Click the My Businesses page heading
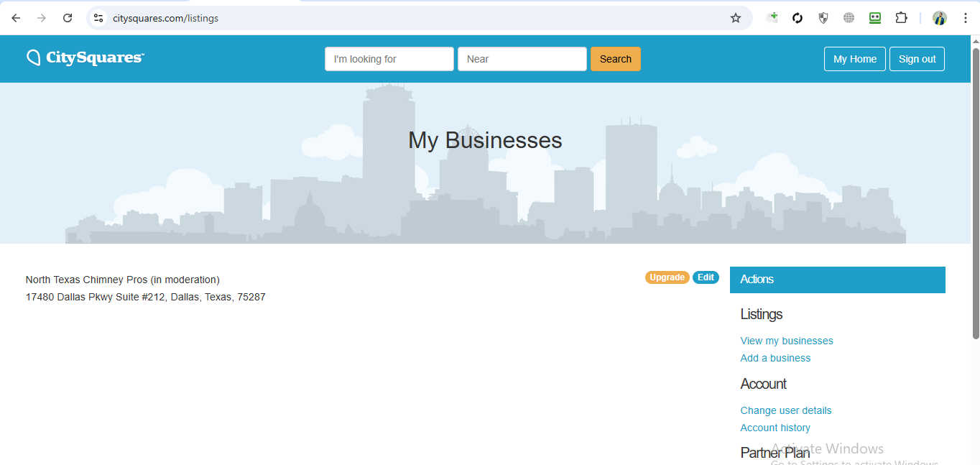The image size is (980, 465). point(485,140)
